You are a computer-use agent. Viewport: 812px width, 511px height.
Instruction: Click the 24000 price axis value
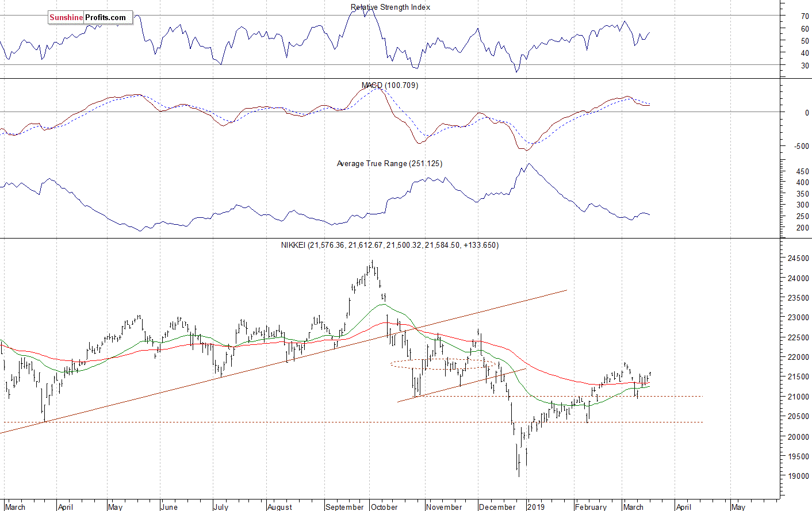[798, 278]
